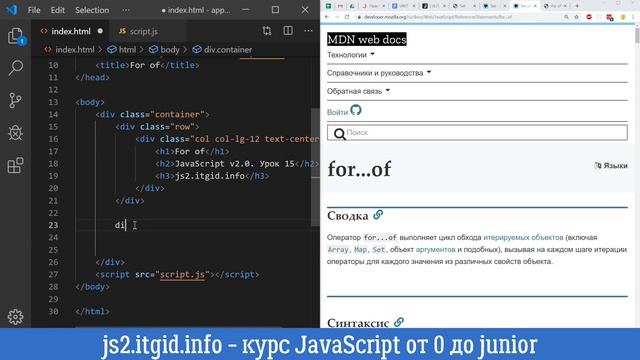Click 'js2.itgid.info' text on line 19
Image resolution: width=640 pixels, height=360 pixels.
(209, 176)
